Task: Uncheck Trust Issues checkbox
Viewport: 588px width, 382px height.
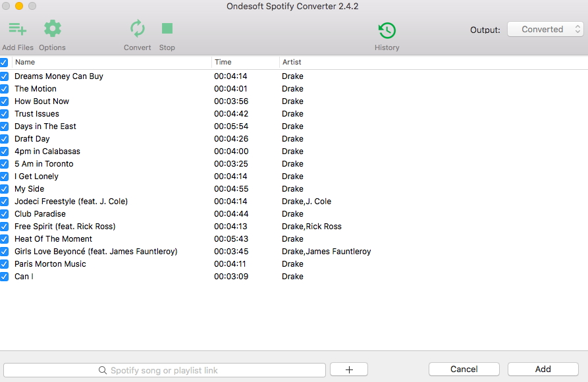Action: point(4,114)
